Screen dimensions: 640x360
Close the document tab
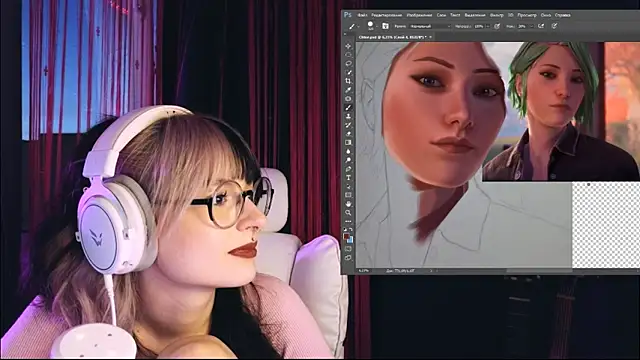(431, 37)
